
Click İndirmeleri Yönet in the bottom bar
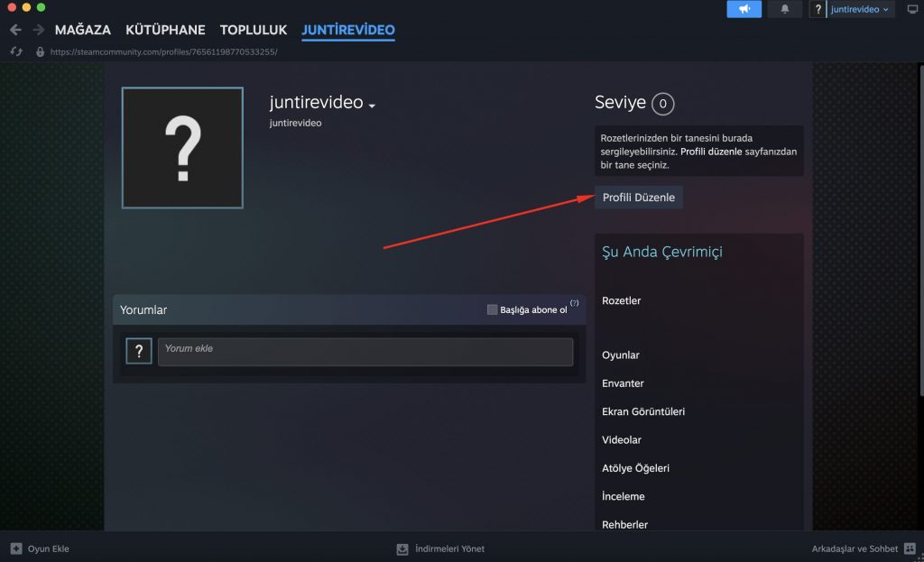(449, 548)
